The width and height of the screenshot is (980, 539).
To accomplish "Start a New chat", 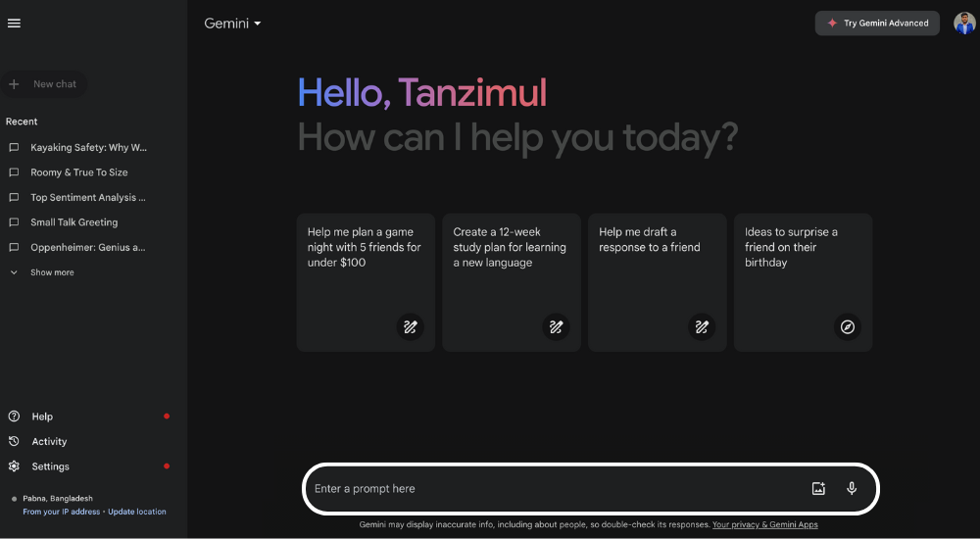I will 44,83.
